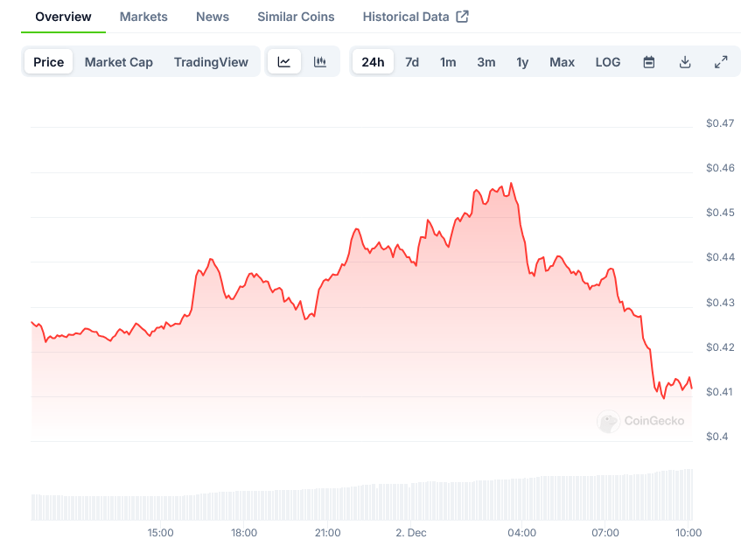Set time range to 1y
Image resolution: width=741 pixels, height=560 pixels.
[x=522, y=62]
